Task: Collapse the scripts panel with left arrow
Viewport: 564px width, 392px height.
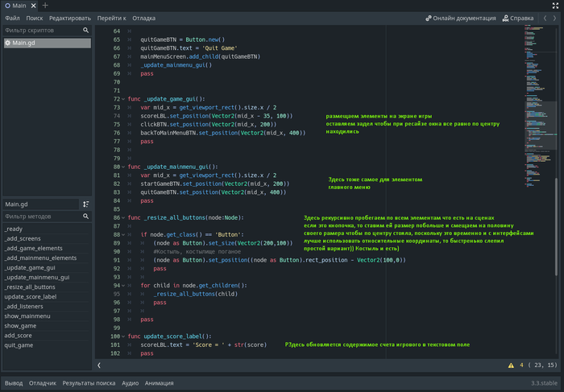Action: (99, 365)
